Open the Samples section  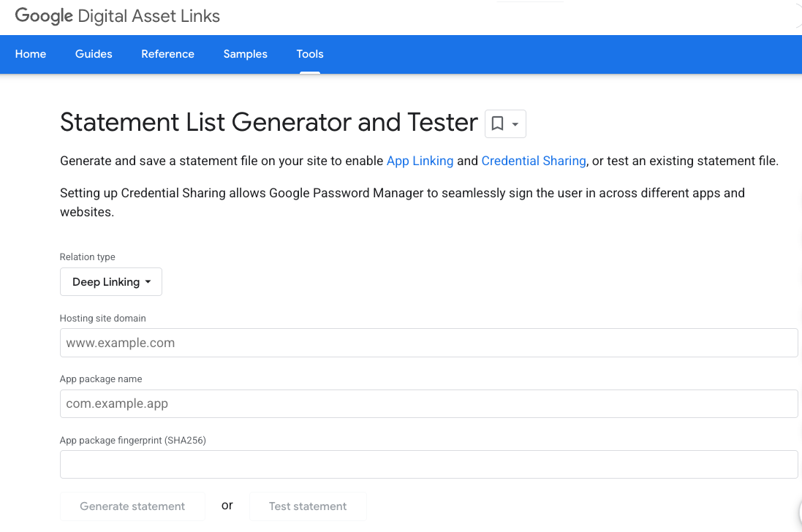tap(245, 53)
